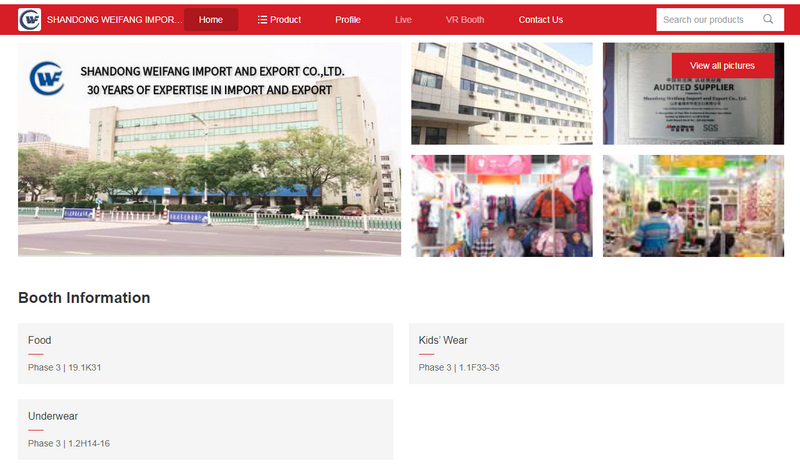The width and height of the screenshot is (800, 469).
Task: Click the search magnifier icon
Action: coord(768,19)
